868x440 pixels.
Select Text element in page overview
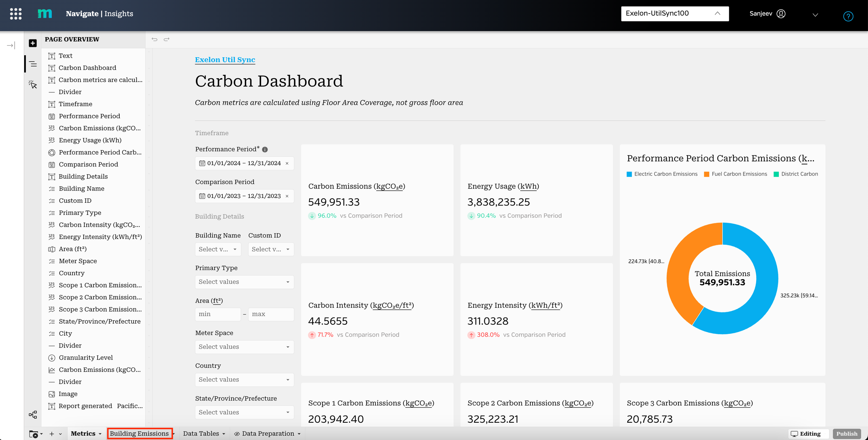[x=65, y=56]
